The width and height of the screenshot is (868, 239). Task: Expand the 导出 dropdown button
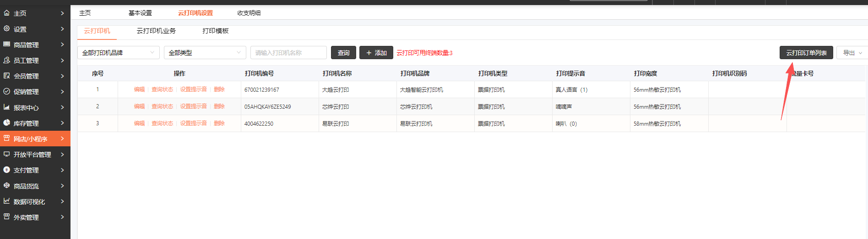tap(852, 53)
